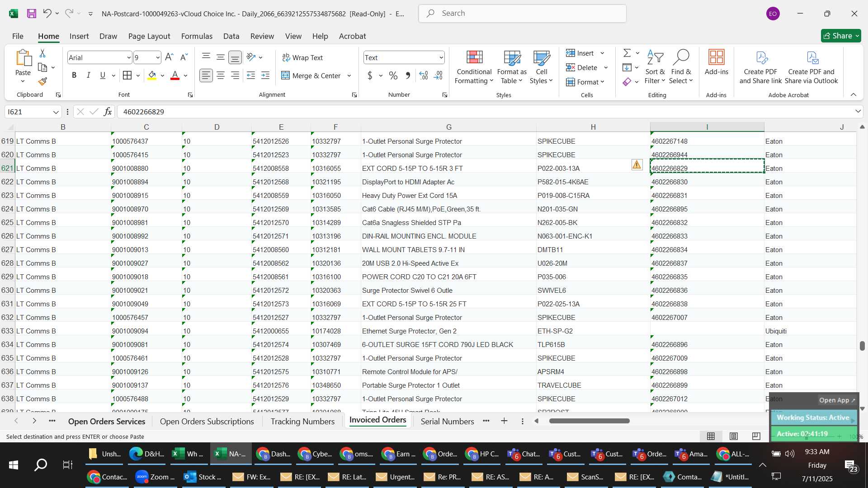The image size is (868, 488).
Task: Toggle Italic formatting
Action: click(89, 75)
